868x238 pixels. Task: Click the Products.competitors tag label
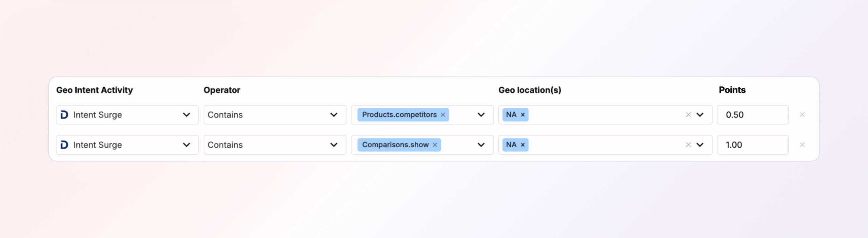(399, 115)
